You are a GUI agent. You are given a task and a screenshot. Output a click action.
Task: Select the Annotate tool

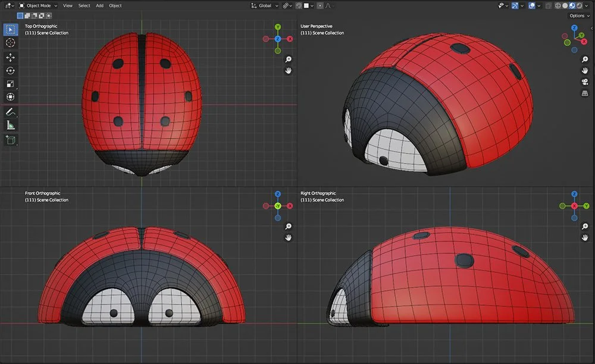coord(10,113)
